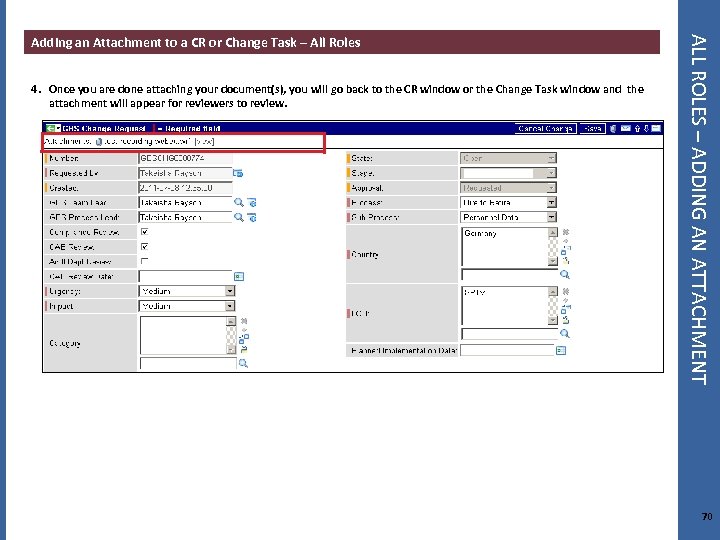The width and height of the screenshot is (720, 540).
Task: Open the Sub Process dropdown showing Personal Data
Action: point(508,217)
